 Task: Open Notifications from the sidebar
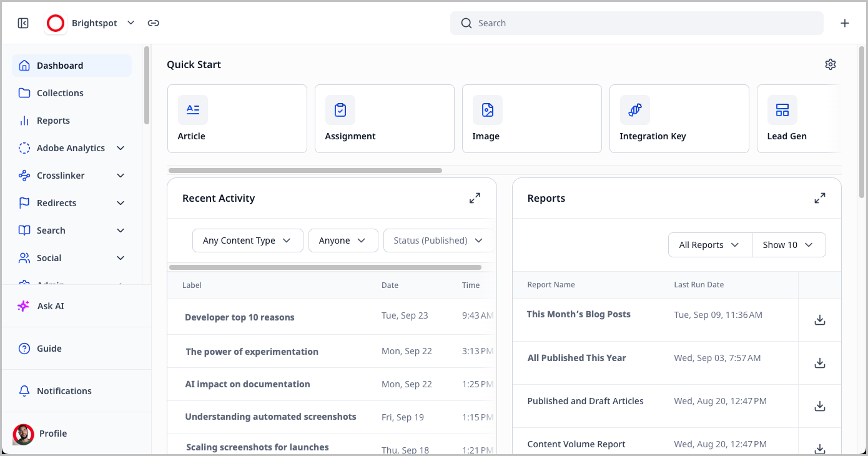(x=64, y=391)
